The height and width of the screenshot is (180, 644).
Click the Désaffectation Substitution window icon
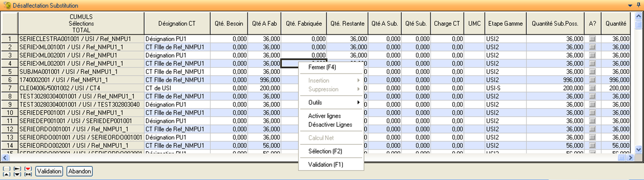(x=7, y=6)
